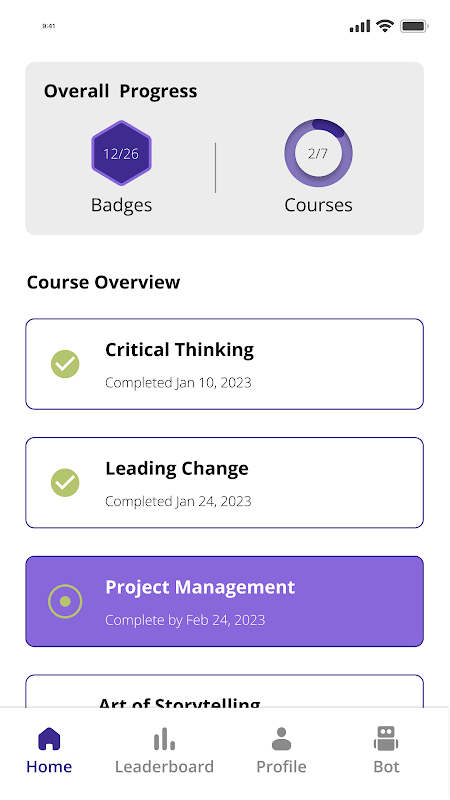Click the battery status icon
This screenshot has height=800, width=450.
[414, 26]
